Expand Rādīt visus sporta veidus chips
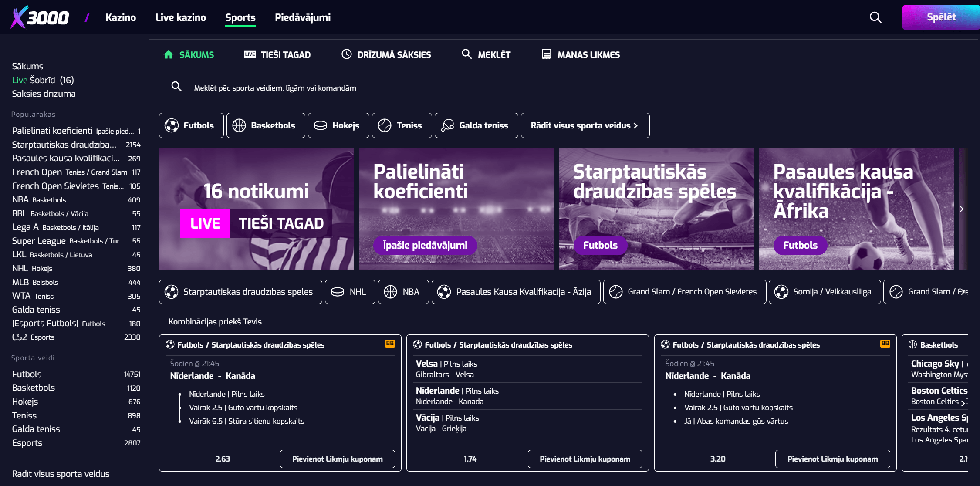The height and width of the screenshot is (486, 980). (x=585, y=125)
